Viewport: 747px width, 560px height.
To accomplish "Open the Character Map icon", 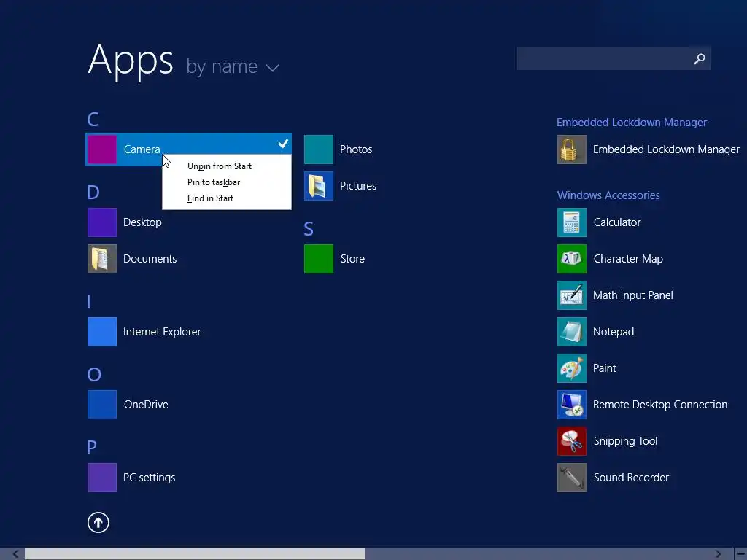I will pyautogui.click(x=572, y=259).
